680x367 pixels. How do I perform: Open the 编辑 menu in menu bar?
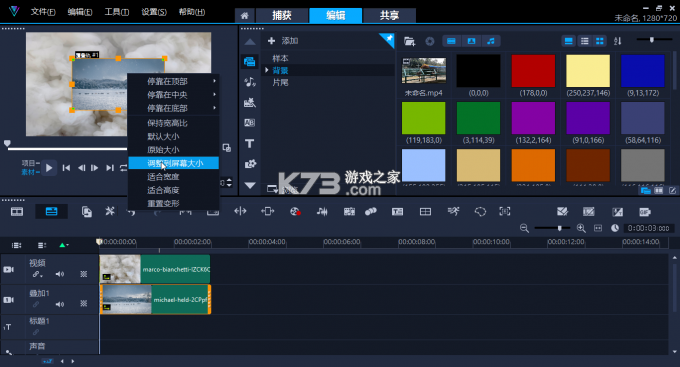pyautogui.click(x=80, y=12)
